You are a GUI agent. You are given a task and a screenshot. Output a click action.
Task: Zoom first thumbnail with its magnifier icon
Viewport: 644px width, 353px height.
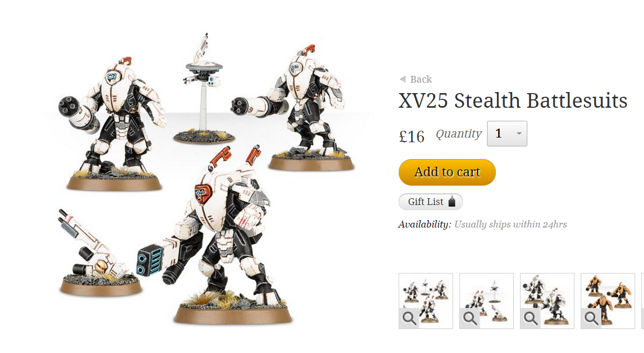[x=410, y=318]
